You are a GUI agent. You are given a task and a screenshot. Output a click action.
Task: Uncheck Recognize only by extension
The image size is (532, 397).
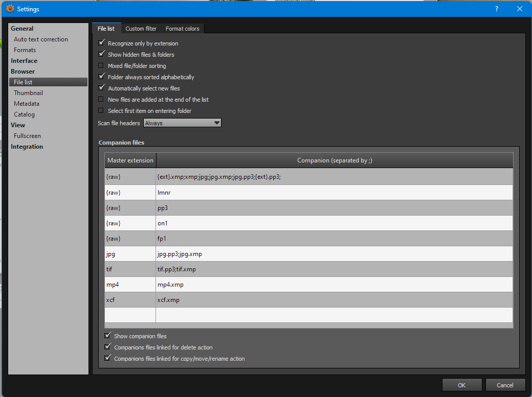(x=101, y=43)
